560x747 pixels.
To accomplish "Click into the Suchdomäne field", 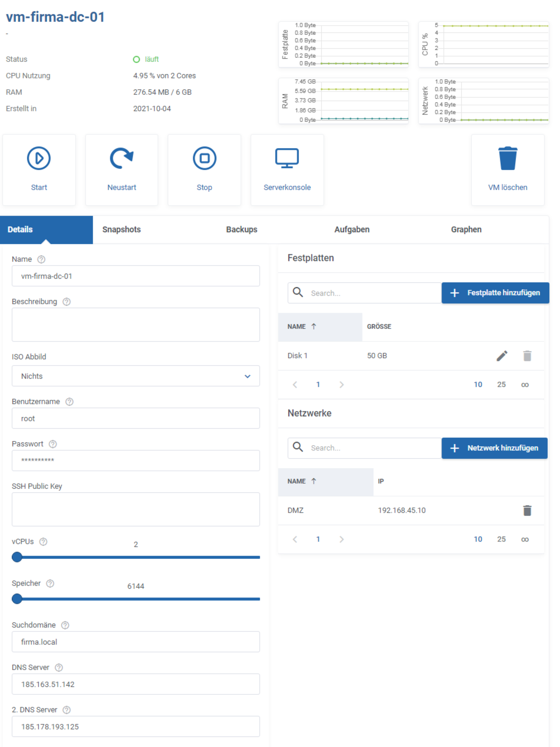I will point(136,642).
